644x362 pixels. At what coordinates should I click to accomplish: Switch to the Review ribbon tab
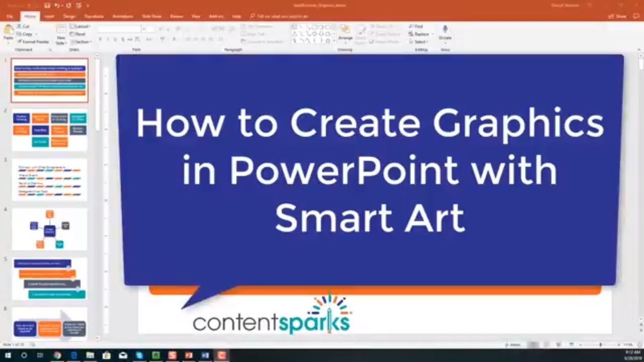[x=177, y=16]
